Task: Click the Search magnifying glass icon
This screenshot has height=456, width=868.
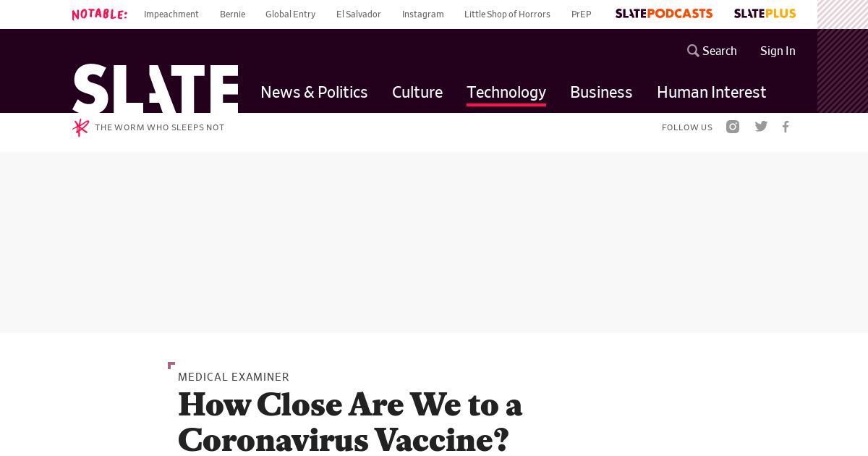Action: (x=693, y=51)
